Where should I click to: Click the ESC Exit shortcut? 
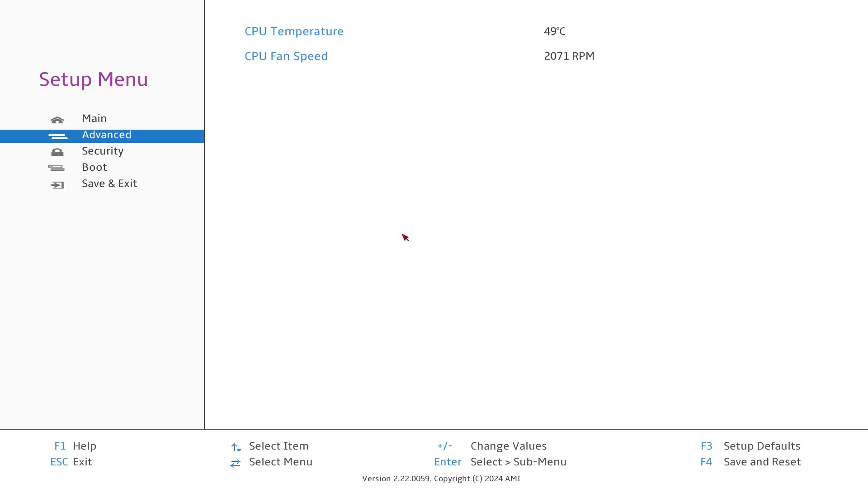59,462
